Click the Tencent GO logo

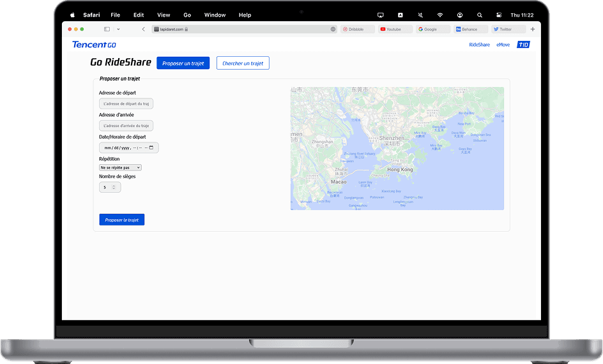click(x=94, y=45)
